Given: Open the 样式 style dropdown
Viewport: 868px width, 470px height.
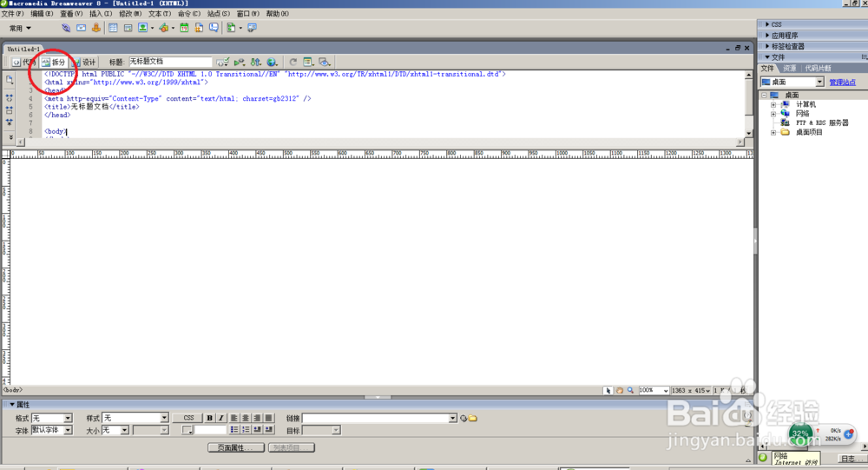Looking at the screenshot, I should click(164, 418).
